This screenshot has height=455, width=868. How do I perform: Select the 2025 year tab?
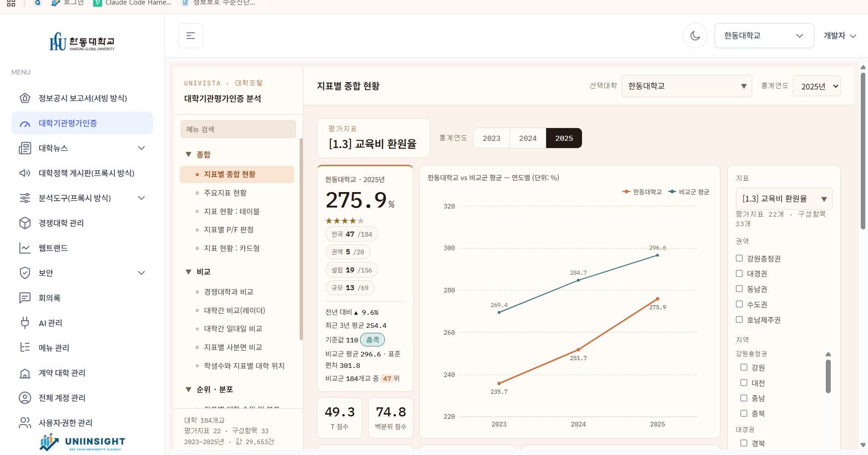click(x=564, y=138)
